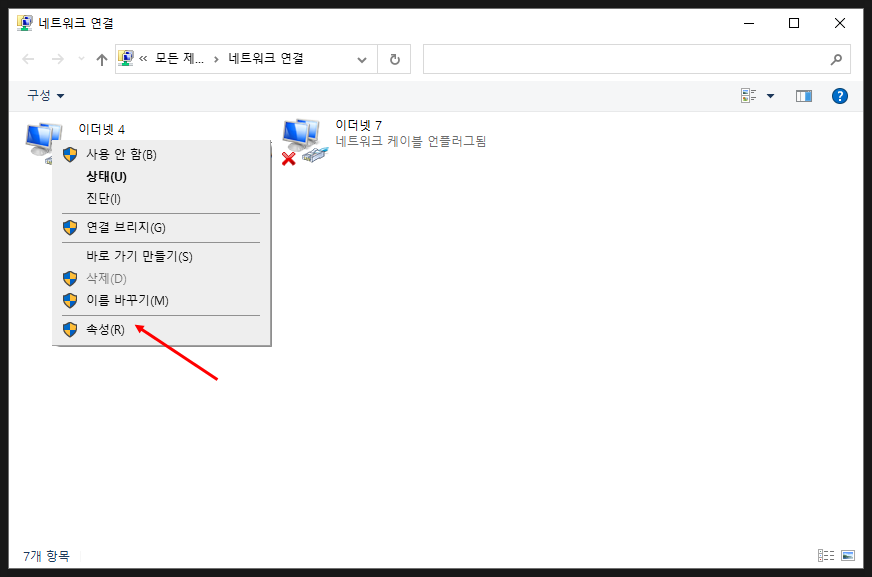Select the 이더넷 7 adapter icon

(x=305, y=141)
